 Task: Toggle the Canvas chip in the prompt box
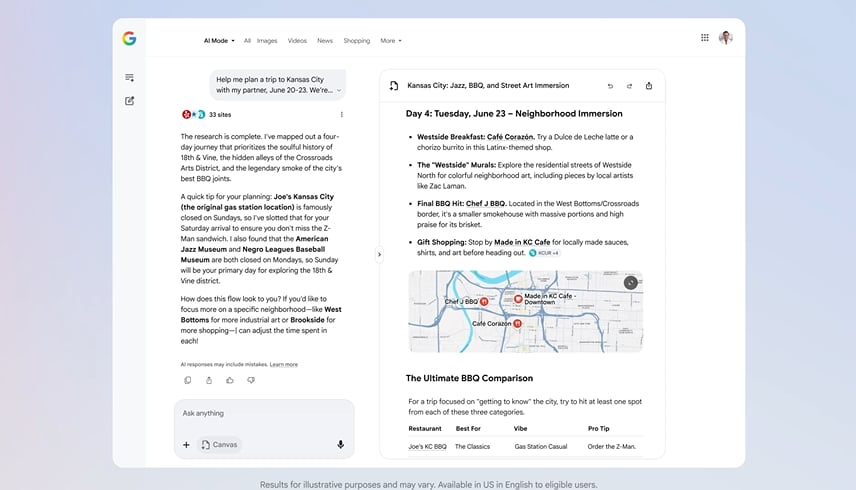(219, 445)
